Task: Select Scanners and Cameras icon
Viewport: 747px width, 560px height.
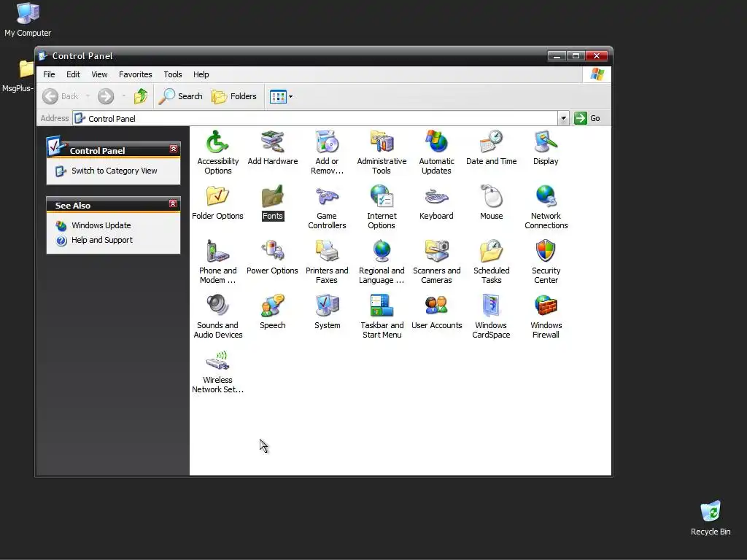Action: pyautogui.click(x=436, y=252)
